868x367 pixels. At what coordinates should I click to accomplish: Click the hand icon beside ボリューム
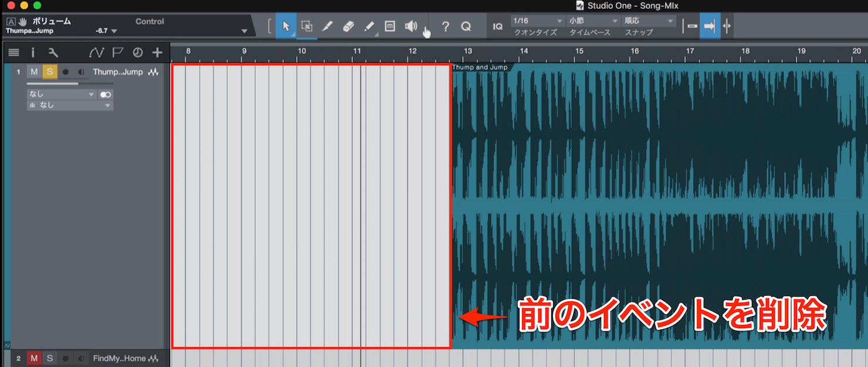tap(23, 21)
